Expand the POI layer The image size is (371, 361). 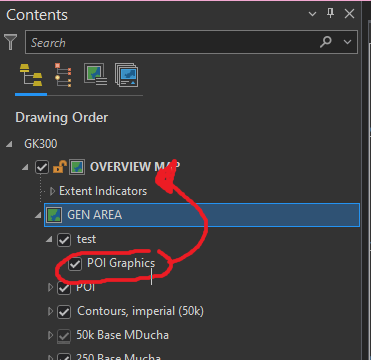[50, 287]
